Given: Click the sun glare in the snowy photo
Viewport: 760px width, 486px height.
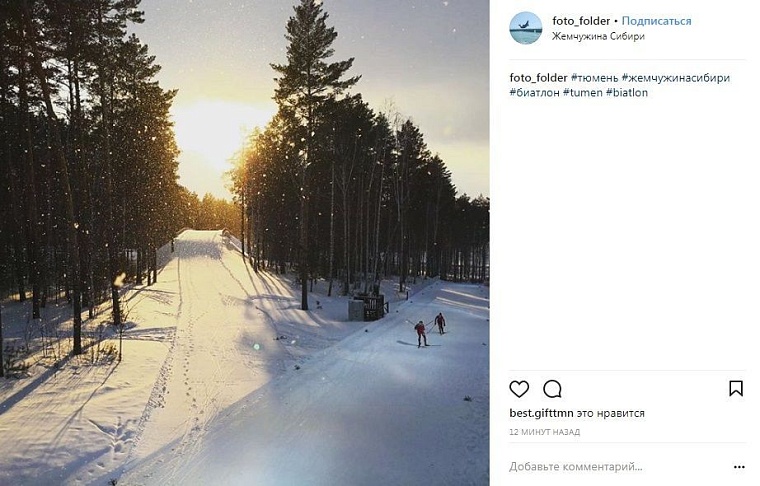Looking at the screenshot, I should (218, 133).
